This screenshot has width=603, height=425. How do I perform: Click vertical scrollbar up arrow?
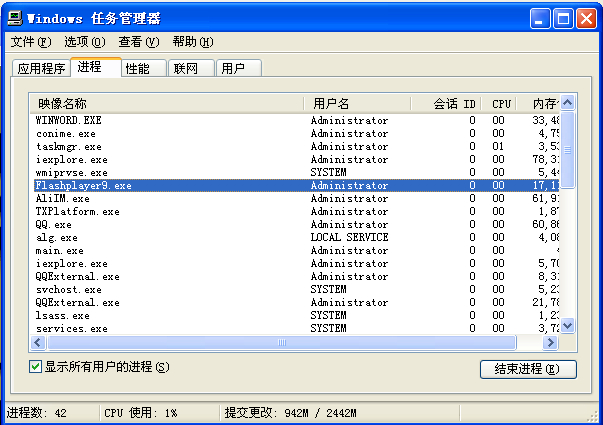(x=568, y=103)
